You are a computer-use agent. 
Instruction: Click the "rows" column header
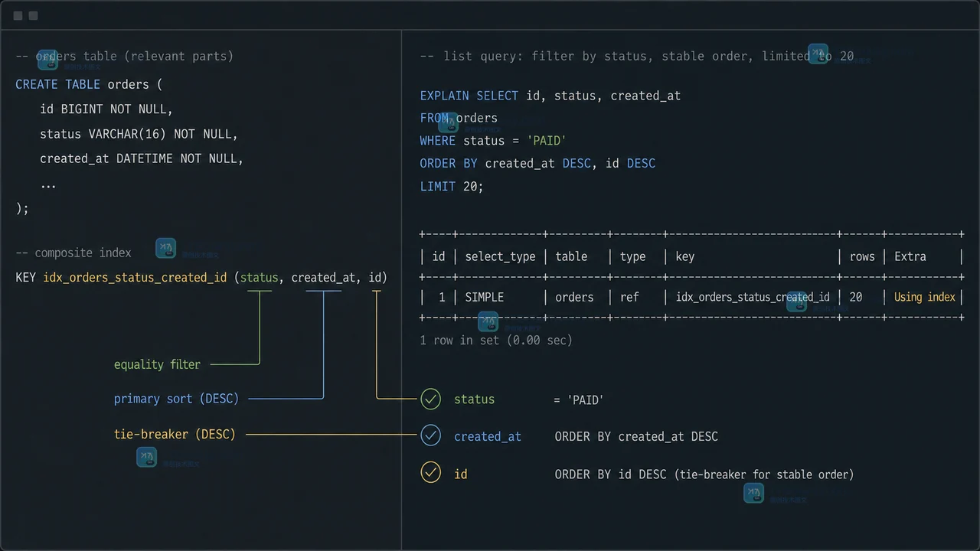point(862,256)
